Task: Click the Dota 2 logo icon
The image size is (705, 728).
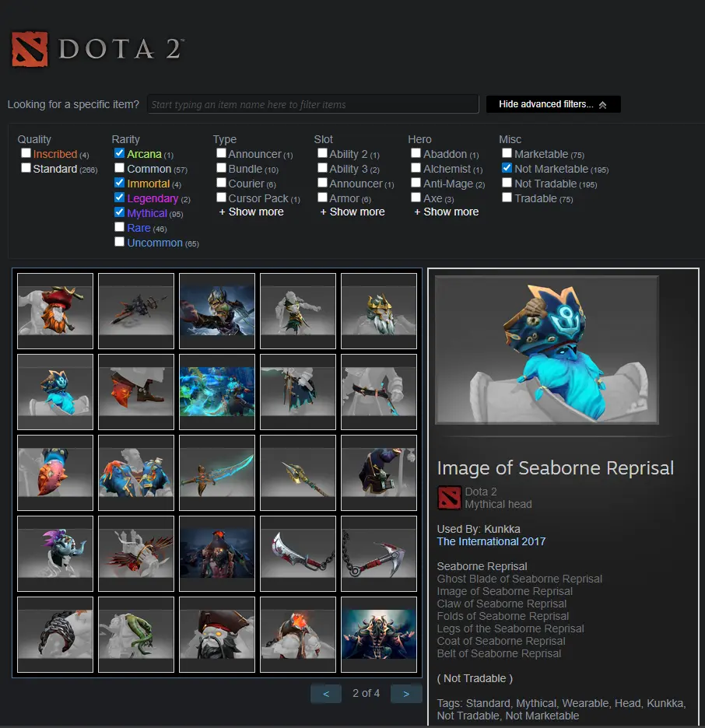Action: [x=30, y=49]
